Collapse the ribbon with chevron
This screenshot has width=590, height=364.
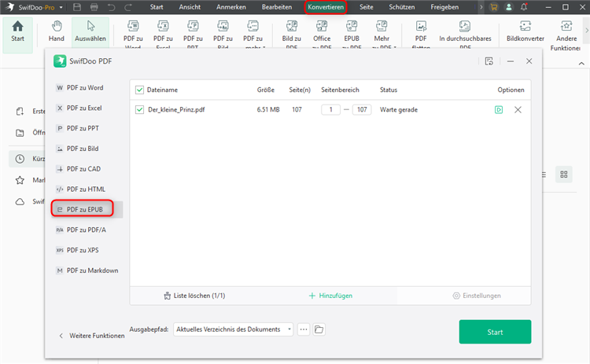[x=581, y=64]
